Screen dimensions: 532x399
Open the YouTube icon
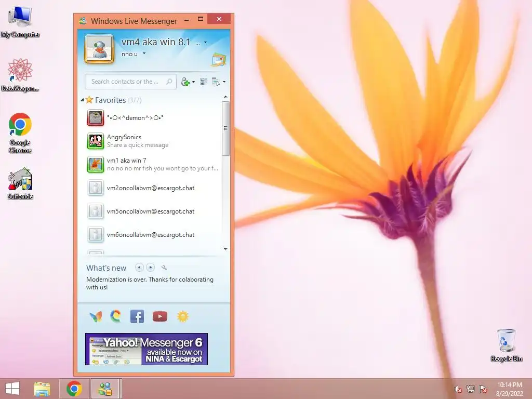pyautogui.click(x=160, y=316)
